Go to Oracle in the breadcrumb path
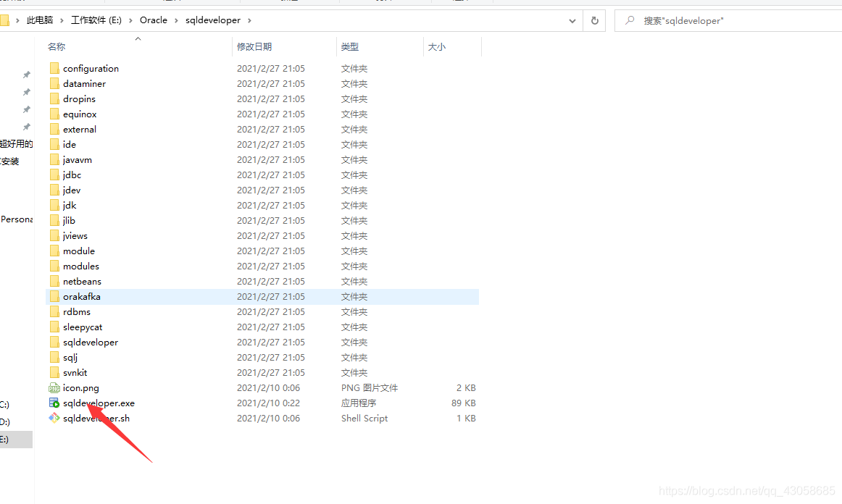The width and height of the screenshot is (842, 504). click(x=154, y=20)
